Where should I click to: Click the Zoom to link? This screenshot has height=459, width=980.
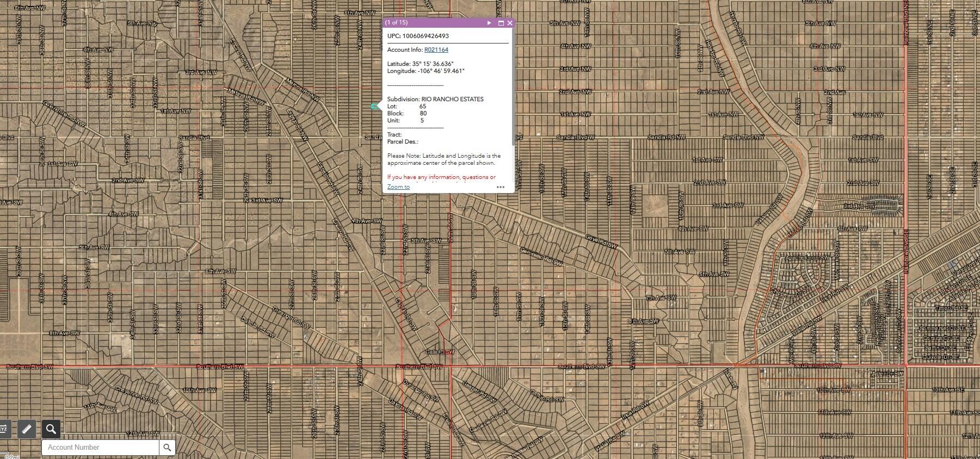398,187
